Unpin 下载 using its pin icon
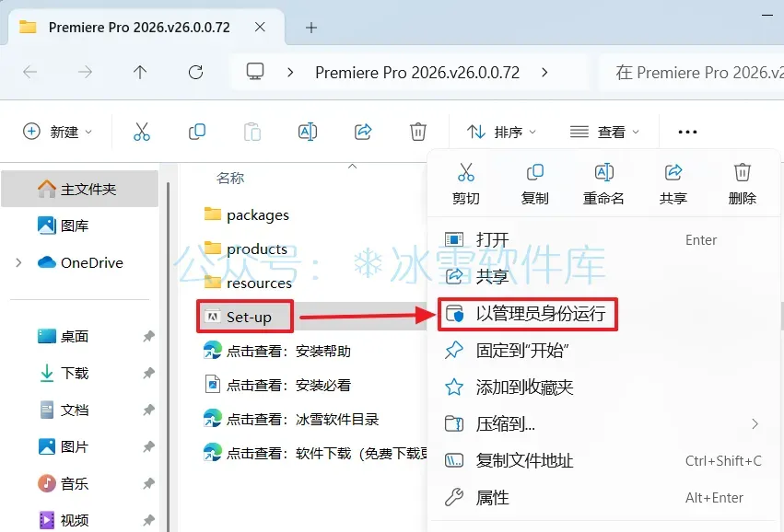Viewport: 784px width, 532px height. point(148,373)
